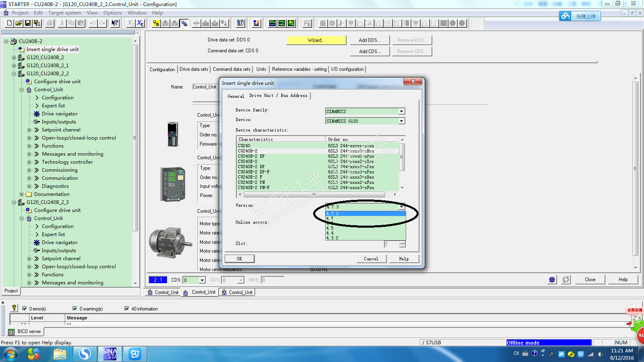This screenshot has width=644, height=362.
Task: Launch SINAMICS STARTER from the taskbar
Action: coord(109,354)
